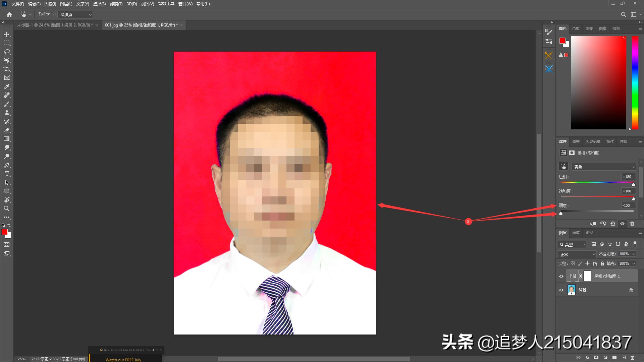Select the Zoom tool
Screen dimensions: 644x362
7,208
